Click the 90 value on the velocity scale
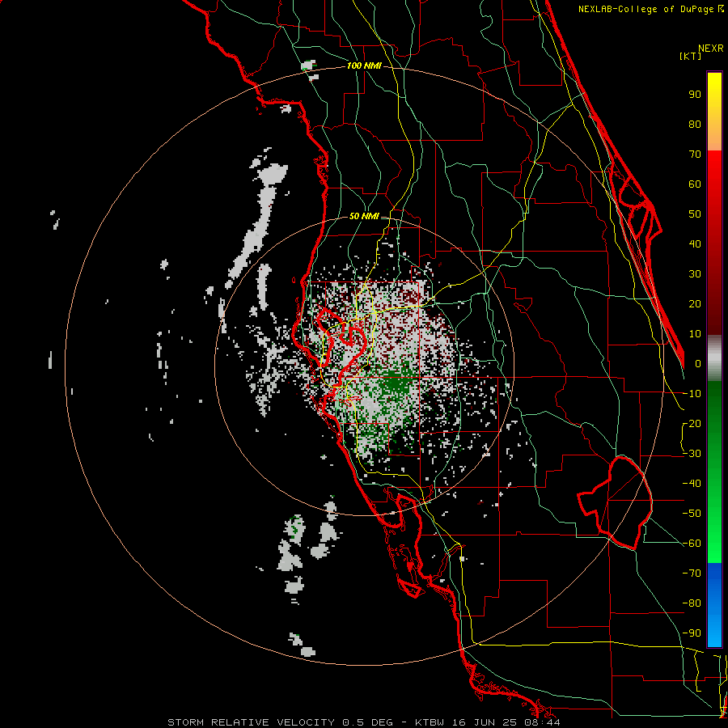This screenshot has height=728, width=728. coord(695,95)
